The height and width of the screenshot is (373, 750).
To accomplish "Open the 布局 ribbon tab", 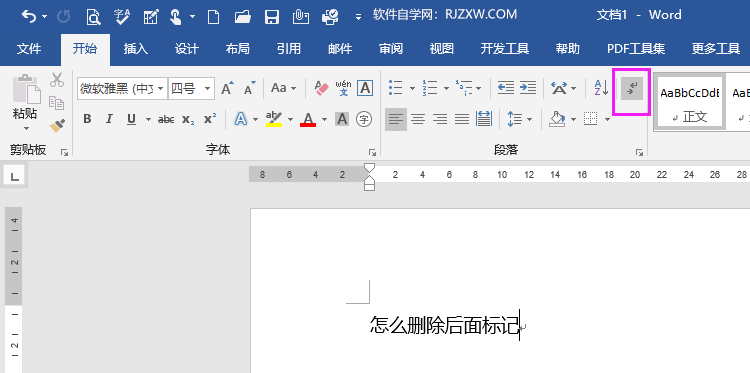I will click(x=238, y=49).
